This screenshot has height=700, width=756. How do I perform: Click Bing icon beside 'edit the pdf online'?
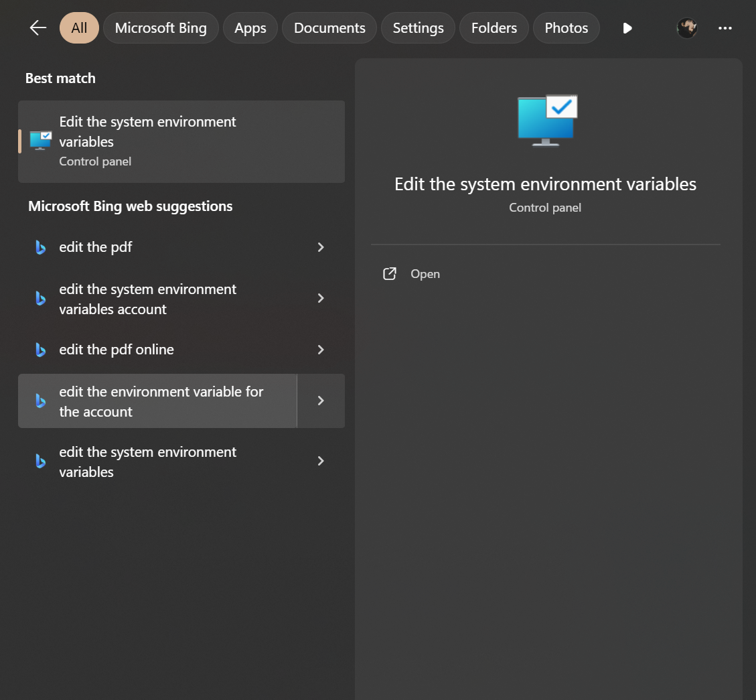pyautogui.click(x=41, y=350)
